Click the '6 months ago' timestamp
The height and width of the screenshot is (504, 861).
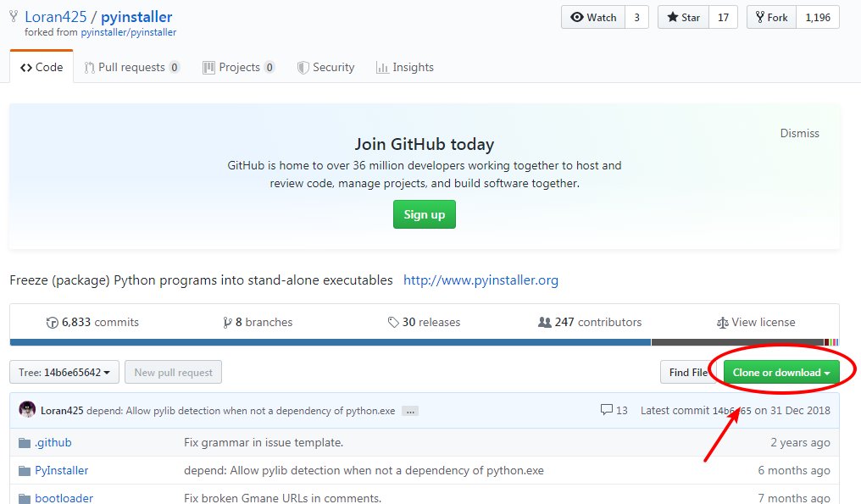pos(794,470)
